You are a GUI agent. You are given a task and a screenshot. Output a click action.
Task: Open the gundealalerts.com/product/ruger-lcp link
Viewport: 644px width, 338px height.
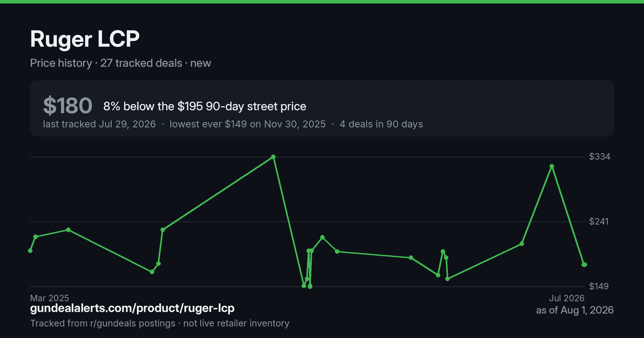pos(132,308)
